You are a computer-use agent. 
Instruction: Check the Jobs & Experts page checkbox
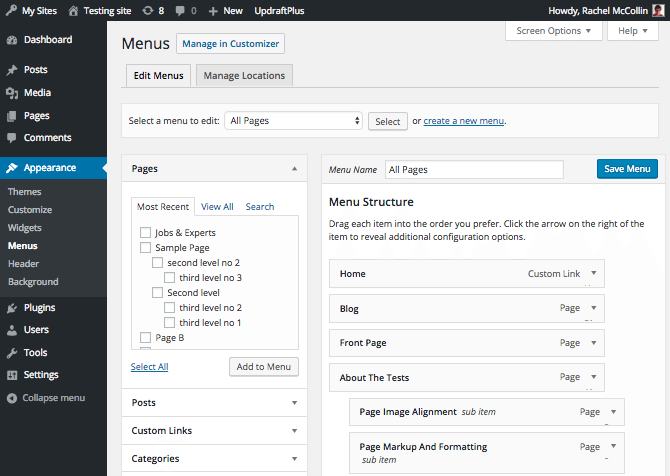click(145, 232)
